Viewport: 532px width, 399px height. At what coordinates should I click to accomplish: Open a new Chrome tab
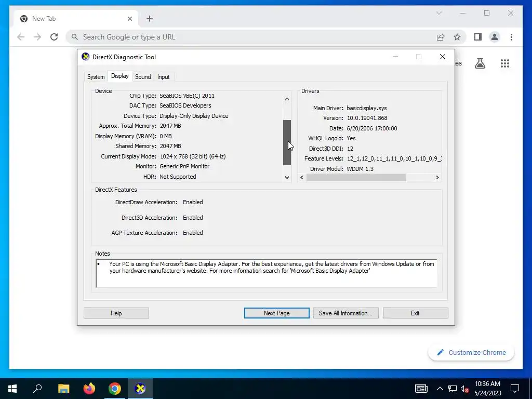click(150, 19)
